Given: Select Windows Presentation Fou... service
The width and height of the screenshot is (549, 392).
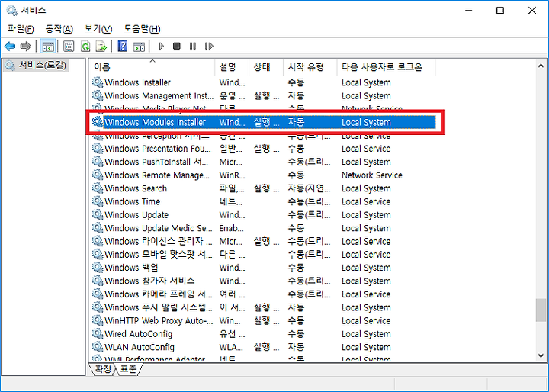Looking at the screenshot, I should [x=262, y=149].
